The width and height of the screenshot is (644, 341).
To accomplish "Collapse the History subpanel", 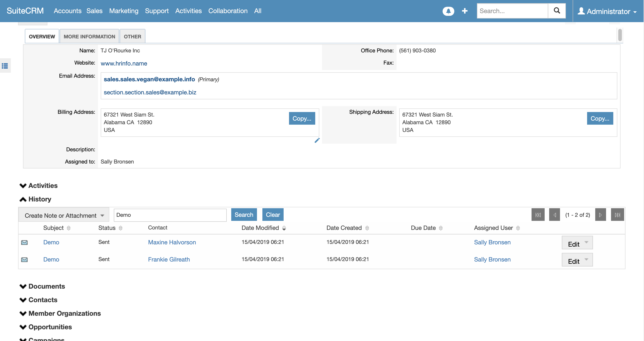I will (x=23, y=199).
